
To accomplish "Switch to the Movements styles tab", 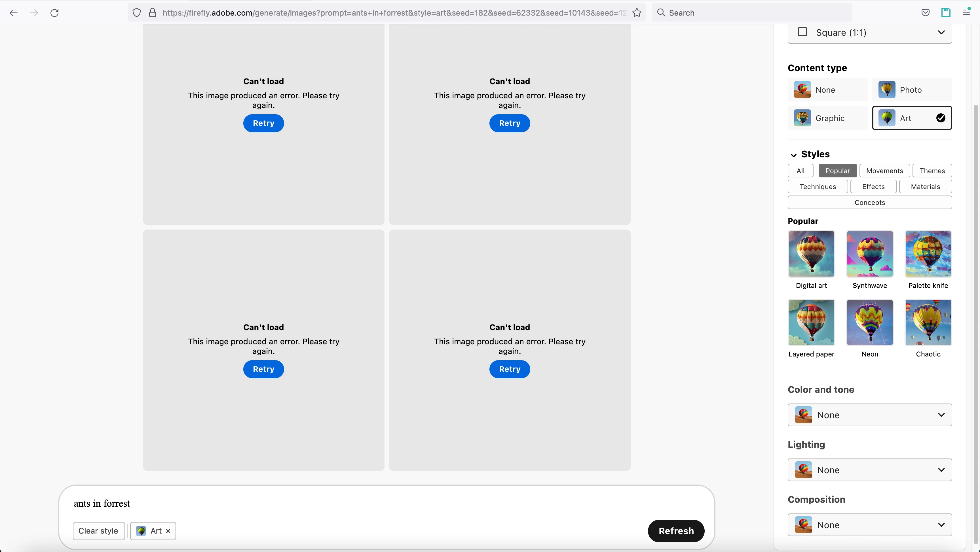I will point(884,171).
